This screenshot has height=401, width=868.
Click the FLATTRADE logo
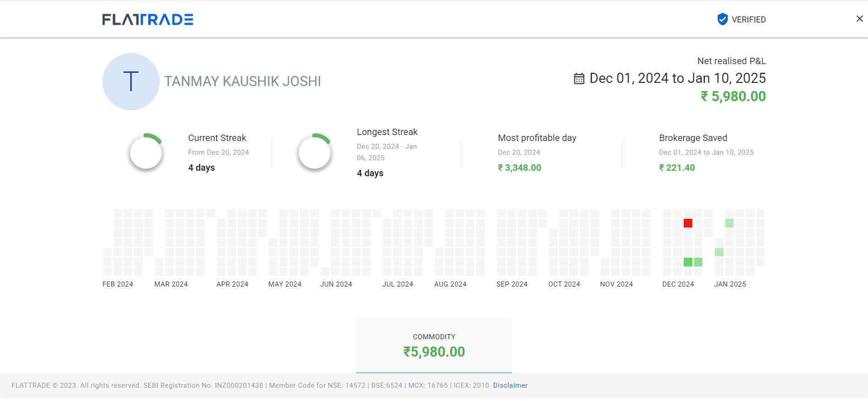point(147,19)
